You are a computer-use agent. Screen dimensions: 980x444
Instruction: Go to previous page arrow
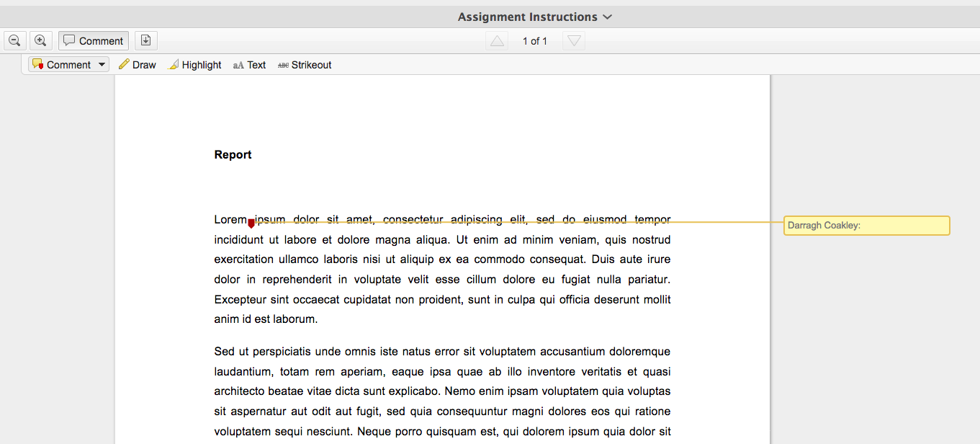pos(497,41)
